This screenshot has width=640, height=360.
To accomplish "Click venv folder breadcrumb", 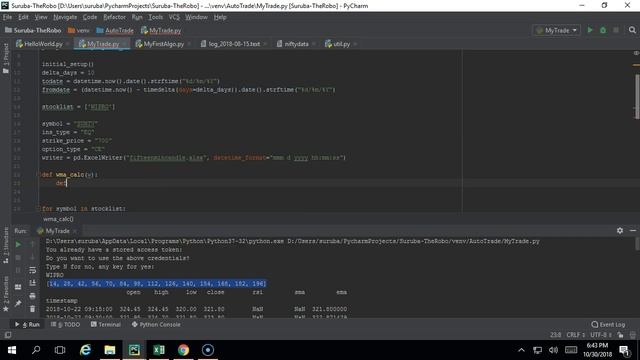I will click(78, 30).
